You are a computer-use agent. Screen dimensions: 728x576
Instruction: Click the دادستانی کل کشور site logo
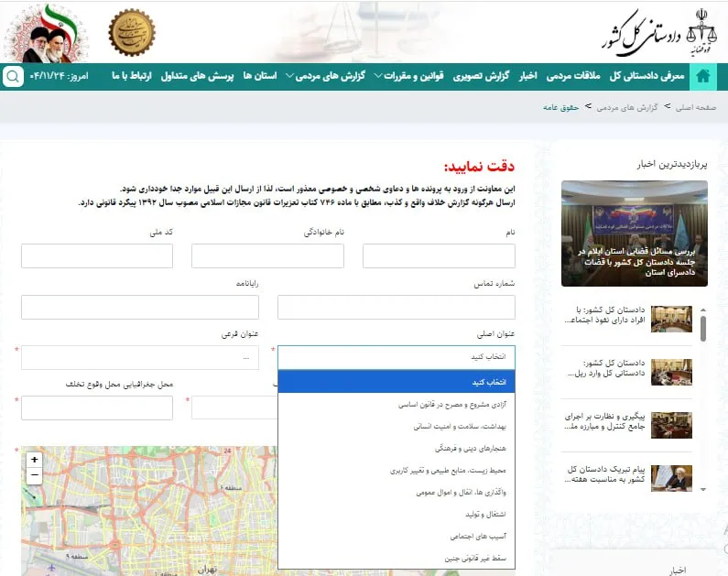pos(650,32)
